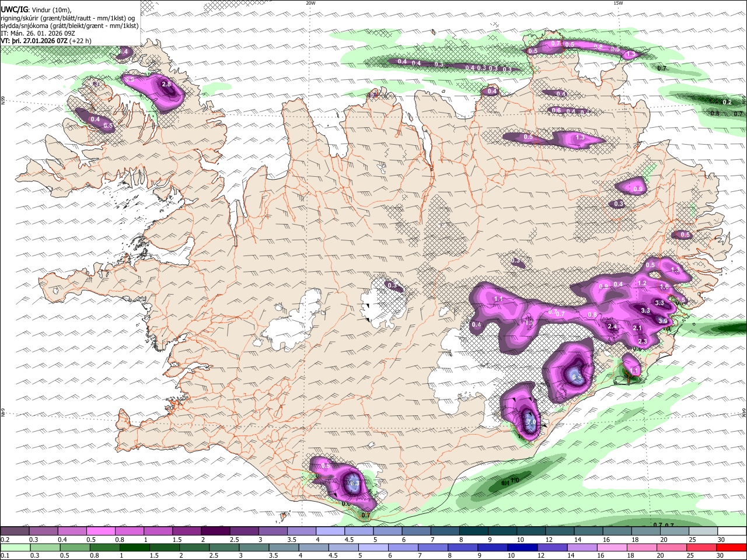Image resolution: width=747 pixels, height=560 pixels.
Task: Click the 7.0 precipitation maximum value
Action: click(x=531, y=422)
